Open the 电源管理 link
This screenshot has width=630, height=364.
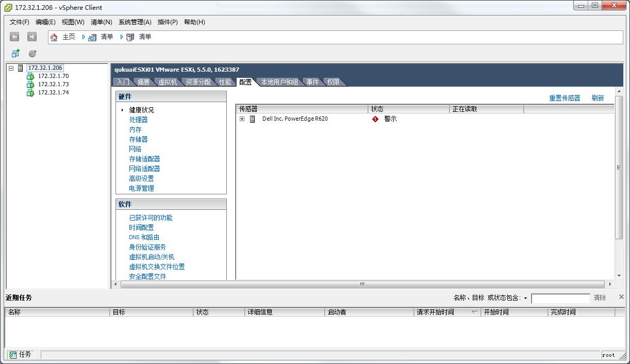[141, 188]
